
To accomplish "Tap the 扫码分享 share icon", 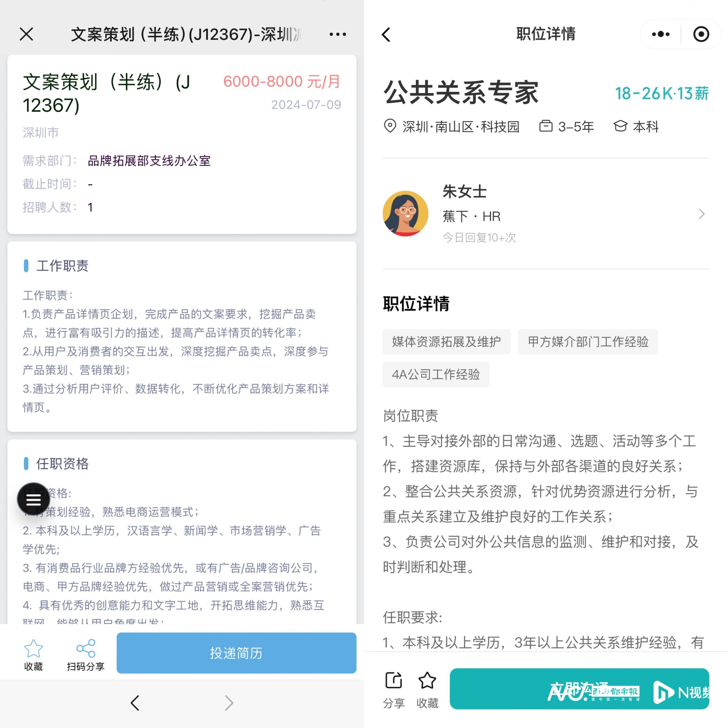I will click(x=85, y=648).
